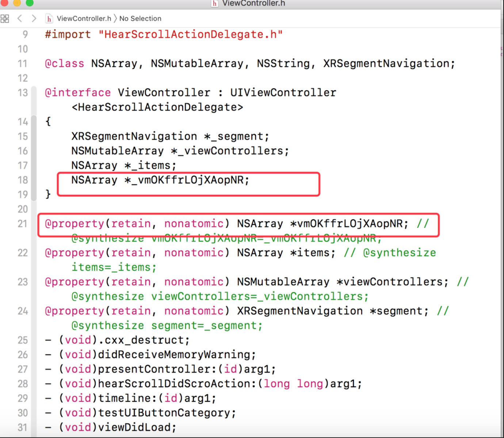Image resolution: width=504 pixels, height=438 pixels.
Task: Go forward with the right chevron
Action: 34,18
